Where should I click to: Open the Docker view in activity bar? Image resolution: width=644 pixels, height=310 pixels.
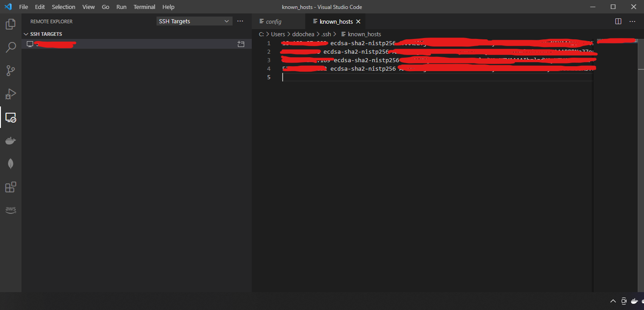click(x=11, y=141)
